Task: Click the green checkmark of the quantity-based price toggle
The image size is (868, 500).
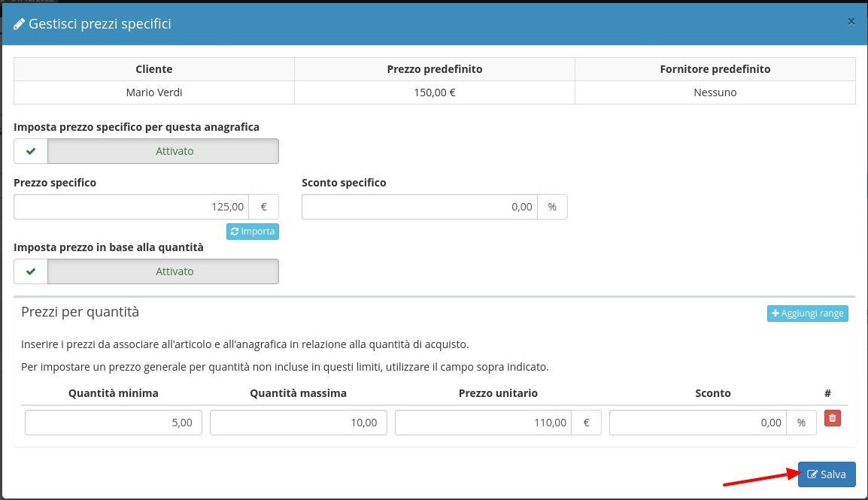Action: point(31,271)
